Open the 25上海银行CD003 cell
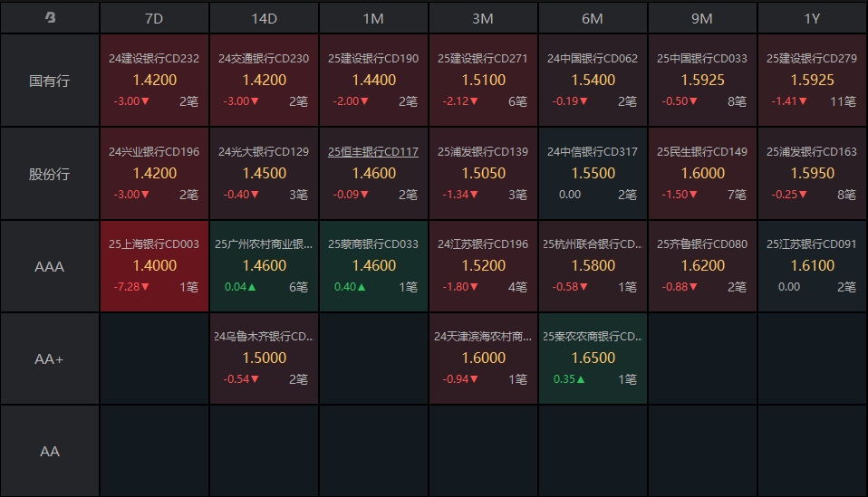 154,266
